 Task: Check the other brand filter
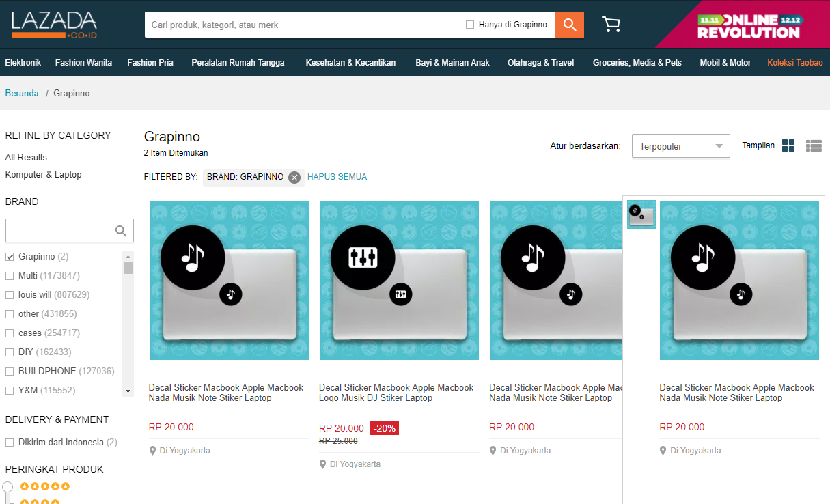(10, 314)
